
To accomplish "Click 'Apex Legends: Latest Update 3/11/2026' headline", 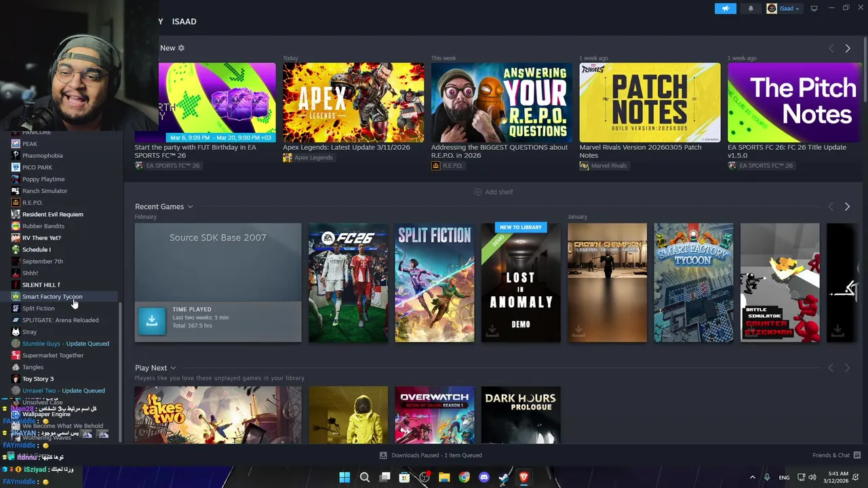I will pos(347,147).
